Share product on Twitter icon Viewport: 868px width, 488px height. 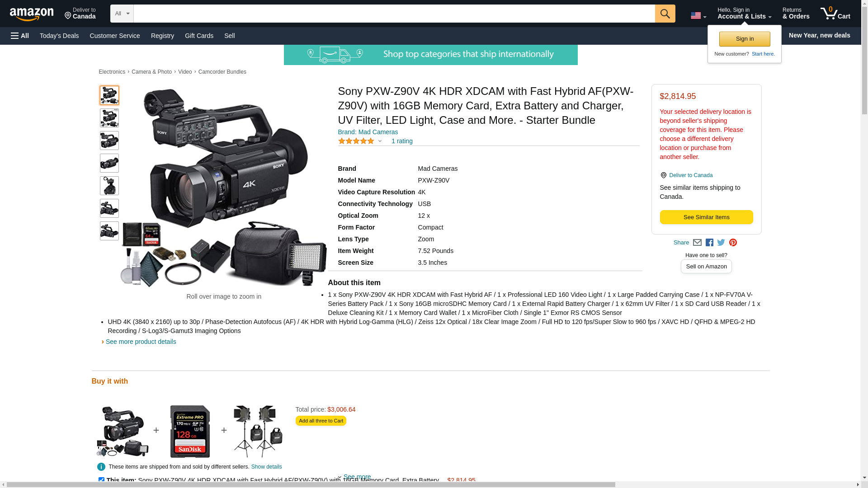click(x=721, y=243)
